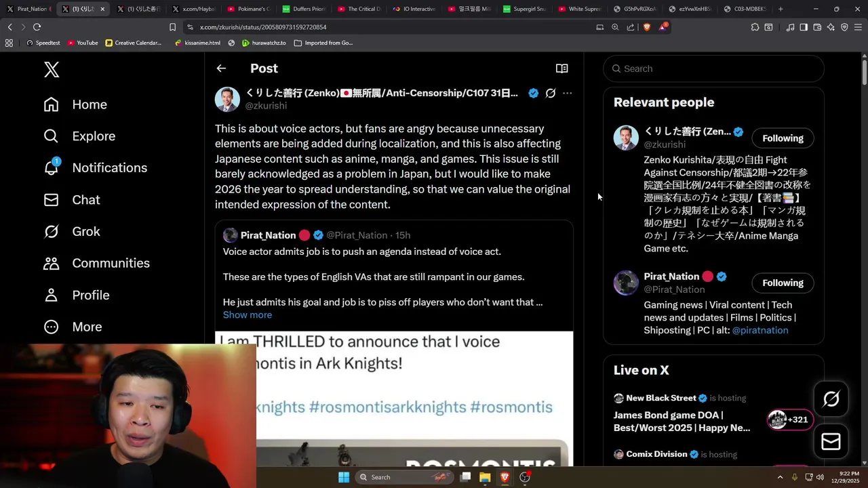
Task: Open Notifications with unread badge
Action: coord(95,167)
